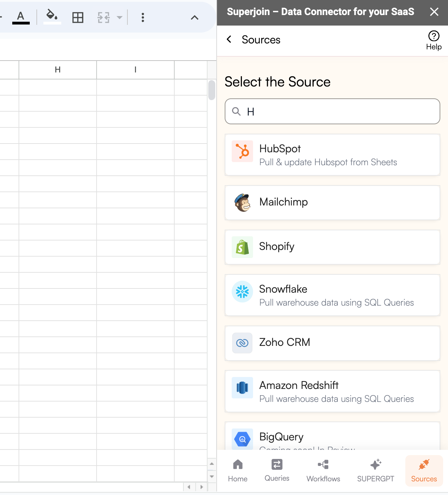
Task: Select the Shopify source
Action: 332,247
